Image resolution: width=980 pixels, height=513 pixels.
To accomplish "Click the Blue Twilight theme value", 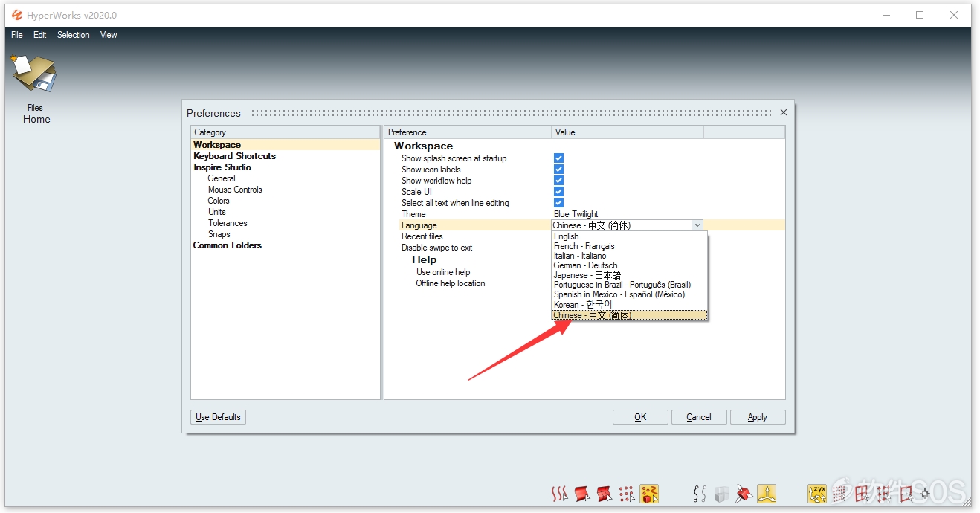I will tap(576, 214).
